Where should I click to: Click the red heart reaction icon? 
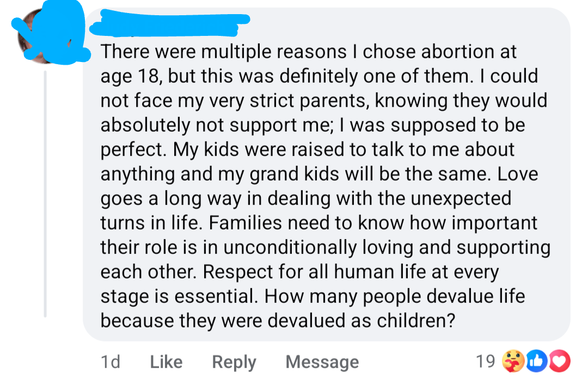(560, 360)
